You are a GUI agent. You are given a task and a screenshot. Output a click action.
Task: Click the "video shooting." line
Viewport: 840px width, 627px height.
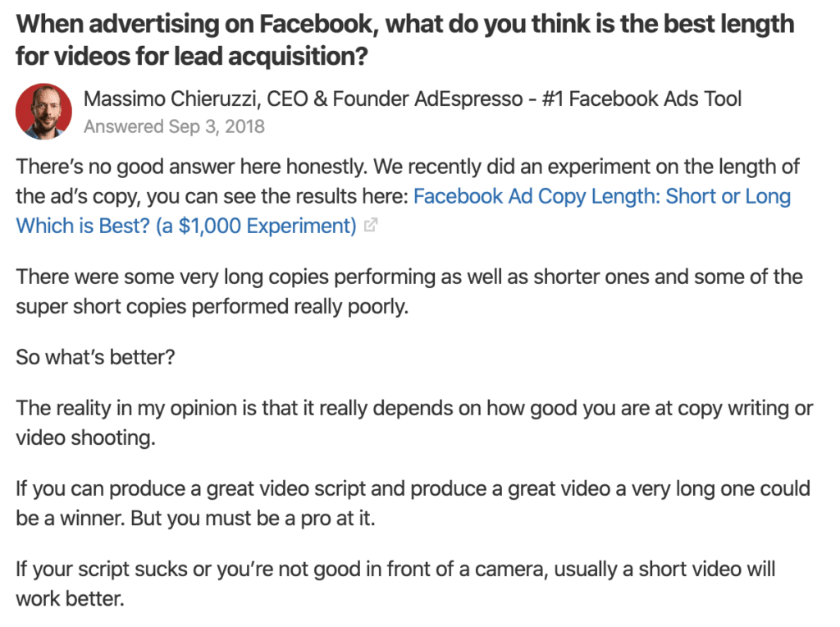[x=85, y=437]
